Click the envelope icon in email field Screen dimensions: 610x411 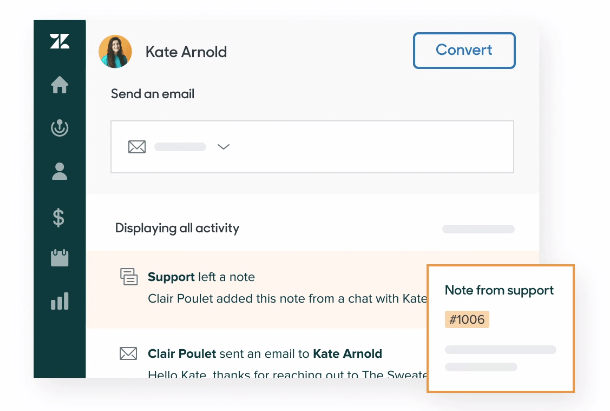137,147
